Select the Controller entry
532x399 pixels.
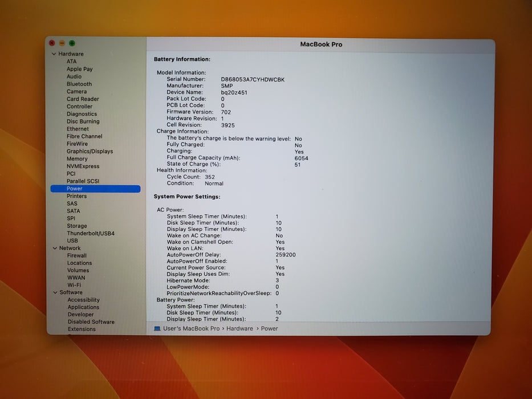pos(79,106)
